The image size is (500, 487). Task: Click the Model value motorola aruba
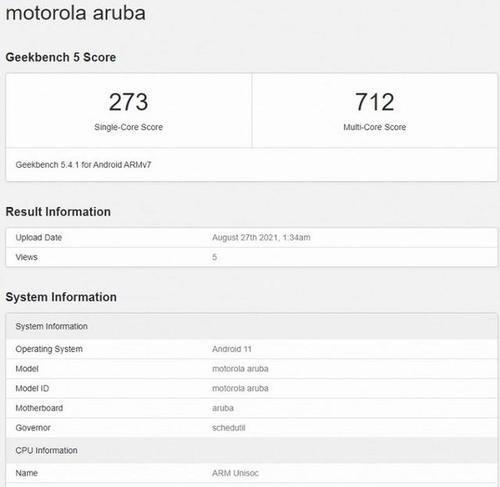click(x=240, y=369)
